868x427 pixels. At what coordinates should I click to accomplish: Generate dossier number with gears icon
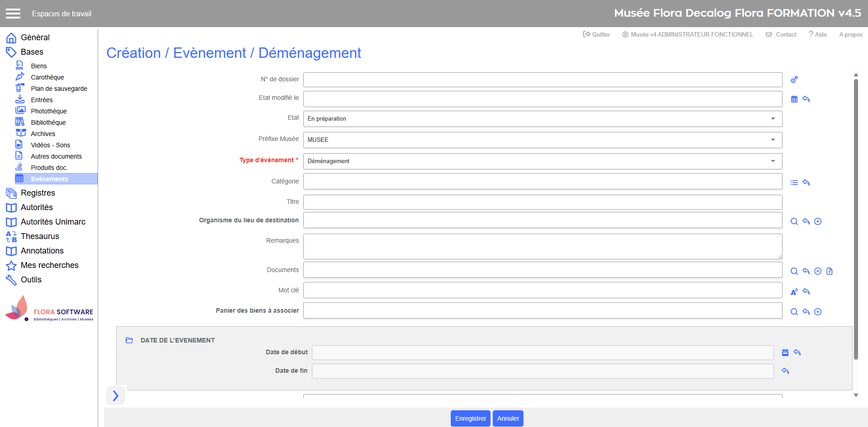794,80
